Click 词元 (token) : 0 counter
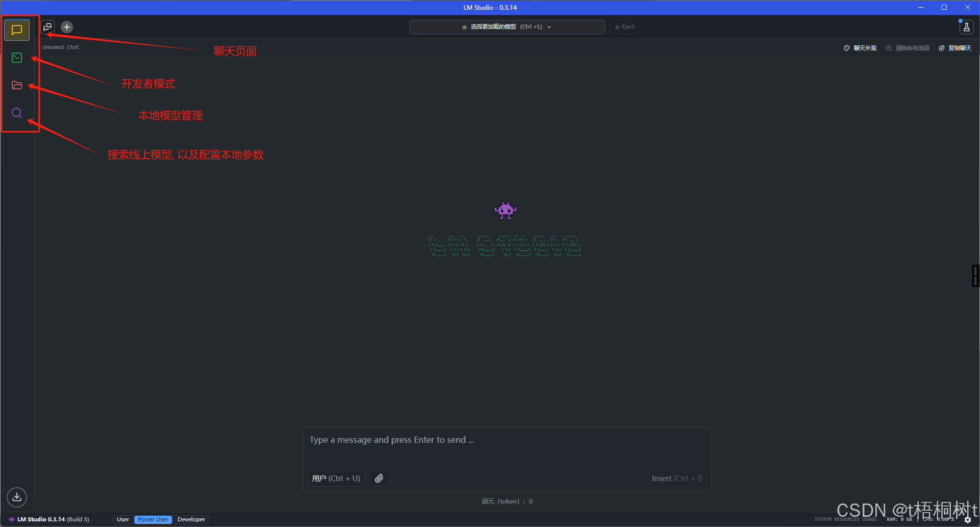The width and height of the screenshot is (980, 527). point(507,501)
